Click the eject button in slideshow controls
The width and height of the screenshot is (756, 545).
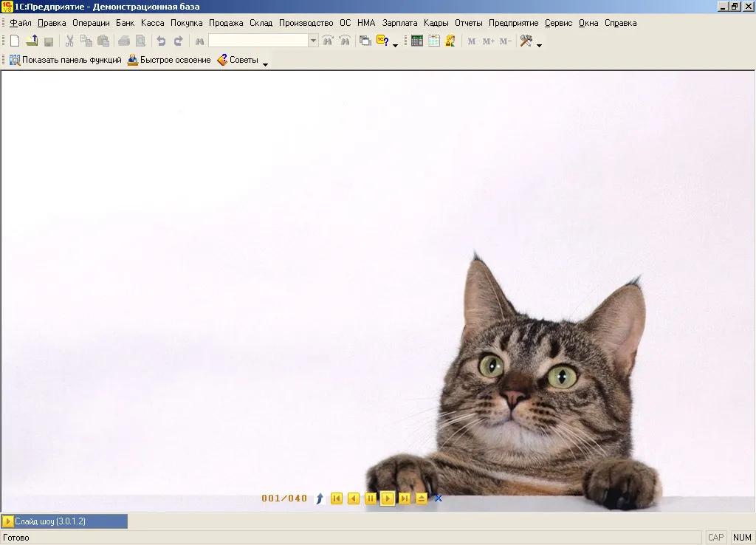(422, 498)
